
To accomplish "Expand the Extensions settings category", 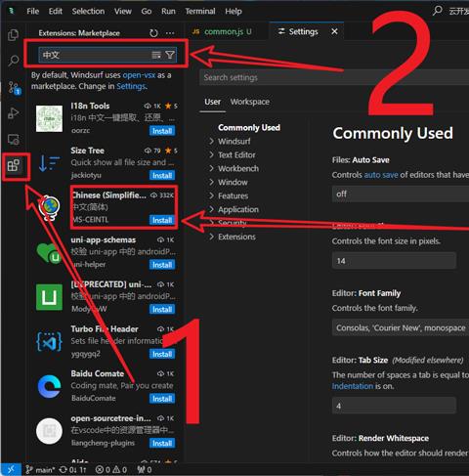I will pyautogui.click(x=233, y=237).
